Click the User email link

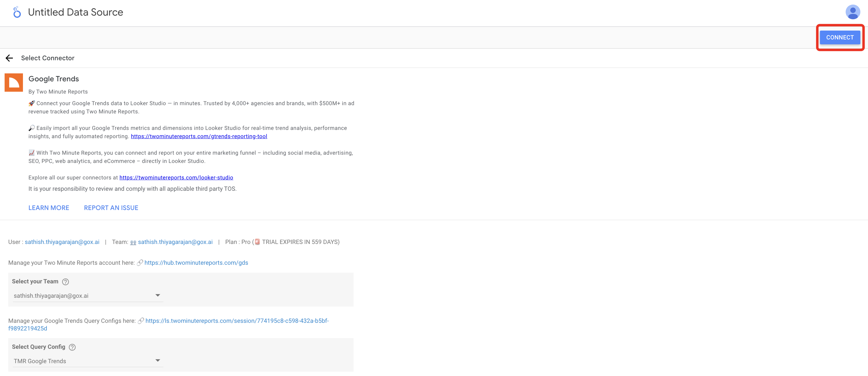(62, 242)
